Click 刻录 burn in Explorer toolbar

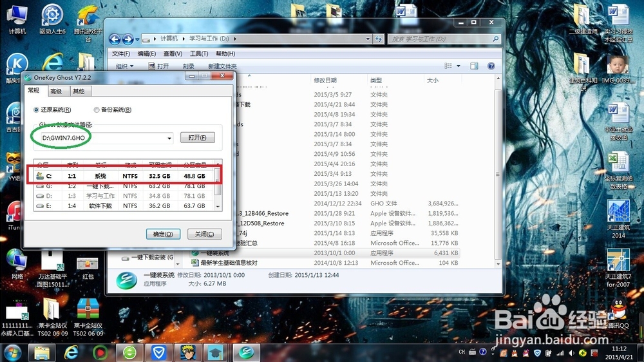[189, 66]
